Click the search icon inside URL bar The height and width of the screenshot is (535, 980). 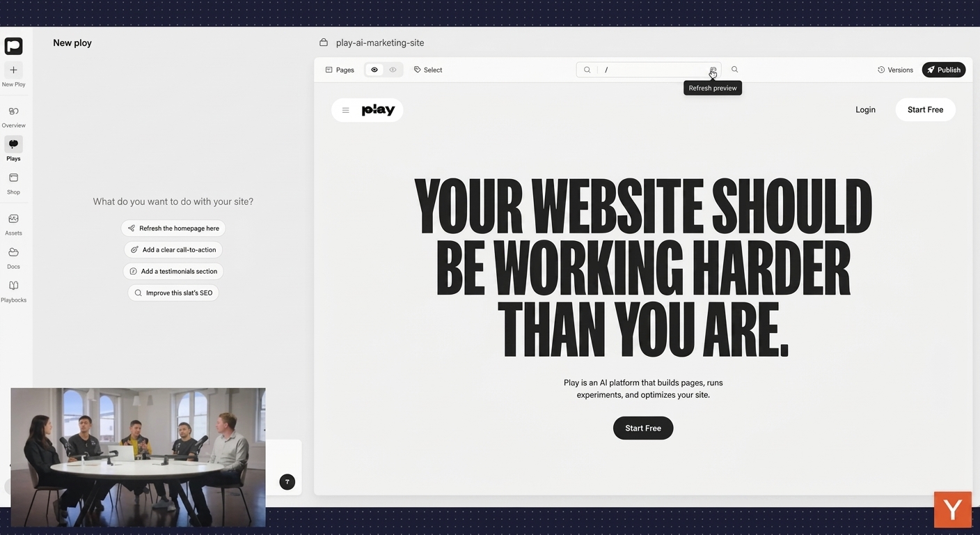click(x=587, y=70)
